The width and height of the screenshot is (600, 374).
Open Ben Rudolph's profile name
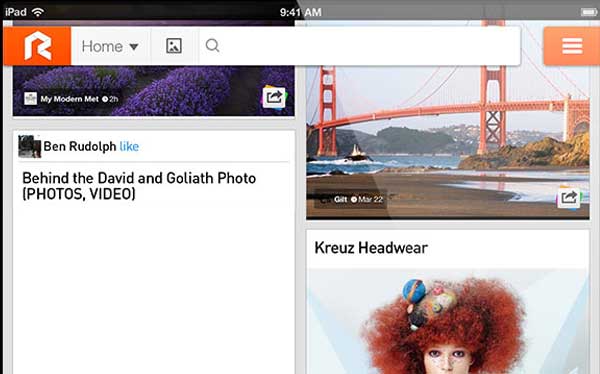[80, 146]
